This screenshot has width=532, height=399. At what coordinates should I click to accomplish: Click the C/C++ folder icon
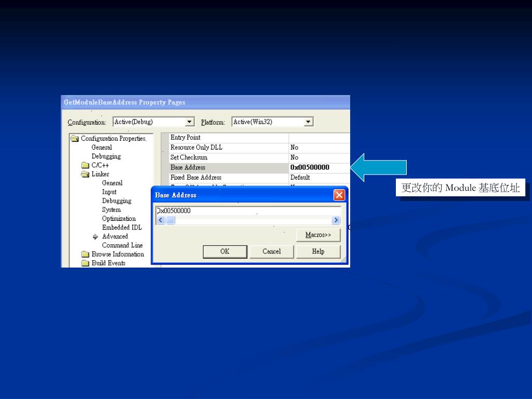click(x=85, y=165)
